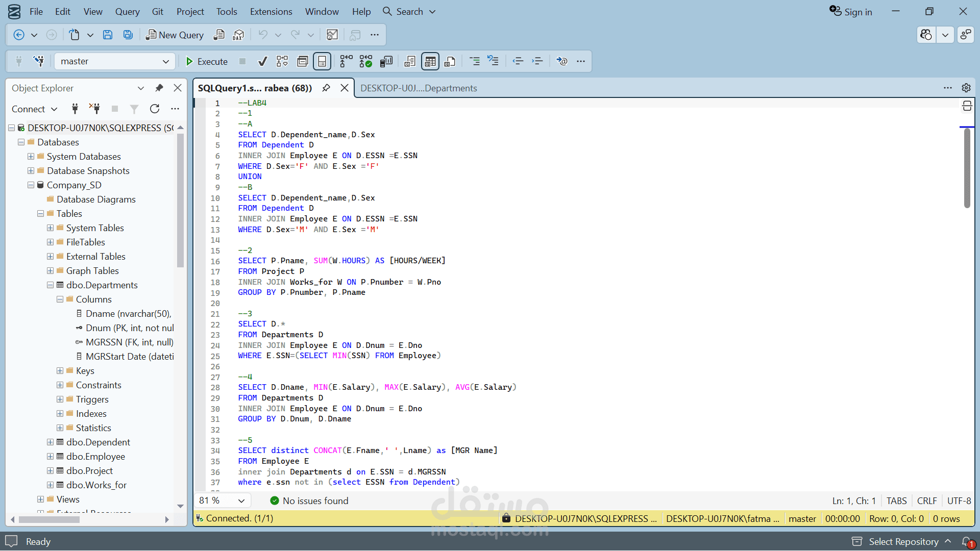This screenshot has width=980, height=551.
Task: Click the Cancel Executing Query stop icon
Action: pyautogui.click(x=242, y=61)
